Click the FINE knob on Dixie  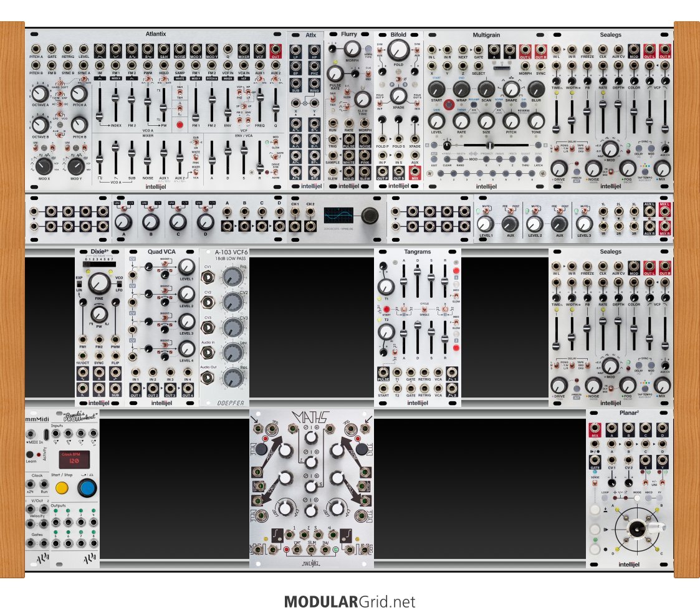click(98, 285)
